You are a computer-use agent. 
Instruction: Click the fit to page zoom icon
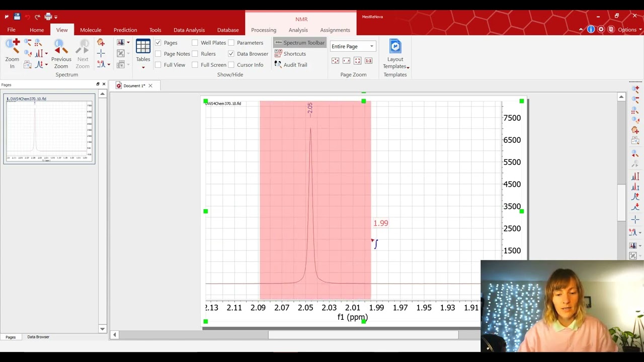click(x=335, y=61)
